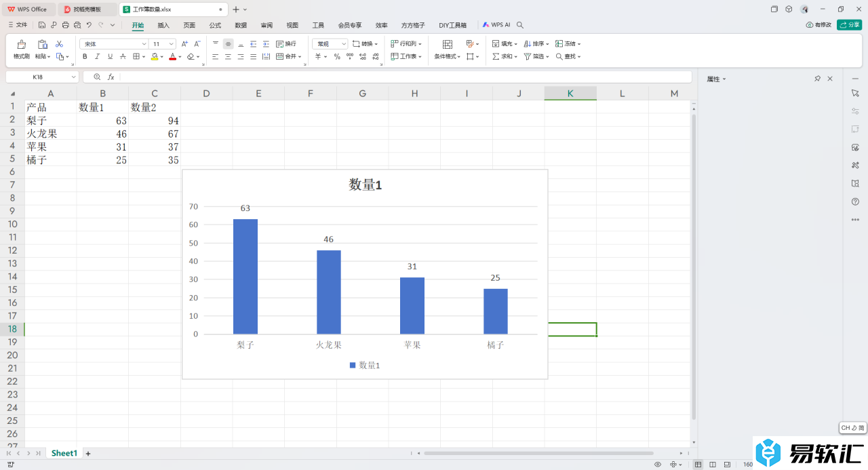Open the 视图 View tab
This screenshot has width=868, height=470.
click(292, 25)
